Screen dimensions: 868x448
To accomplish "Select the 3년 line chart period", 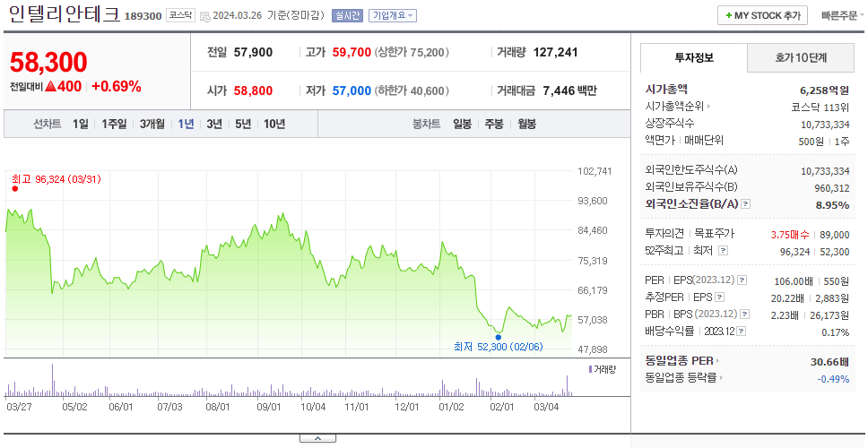I will pyautogui.click(x=213, y=125).
